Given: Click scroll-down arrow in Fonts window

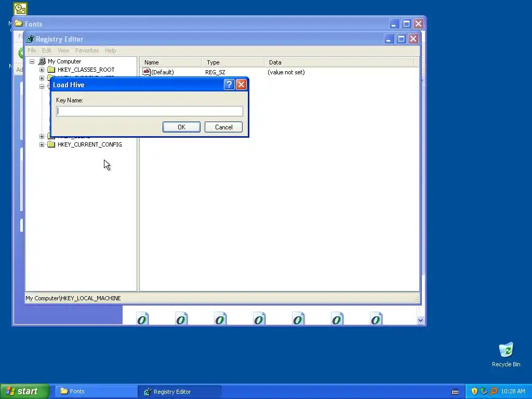Looking at the screenshot, I should pyautogui.click(x=420, y=320).
